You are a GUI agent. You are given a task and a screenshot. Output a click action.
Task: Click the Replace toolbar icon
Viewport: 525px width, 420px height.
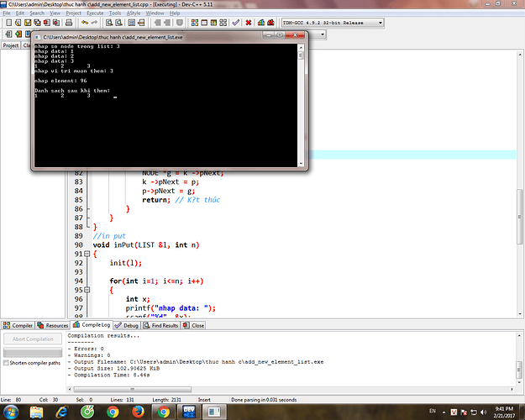119,23
